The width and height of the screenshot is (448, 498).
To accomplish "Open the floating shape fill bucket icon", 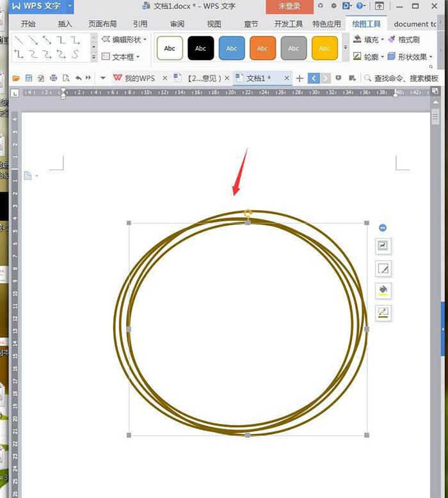I will [383, 291].
